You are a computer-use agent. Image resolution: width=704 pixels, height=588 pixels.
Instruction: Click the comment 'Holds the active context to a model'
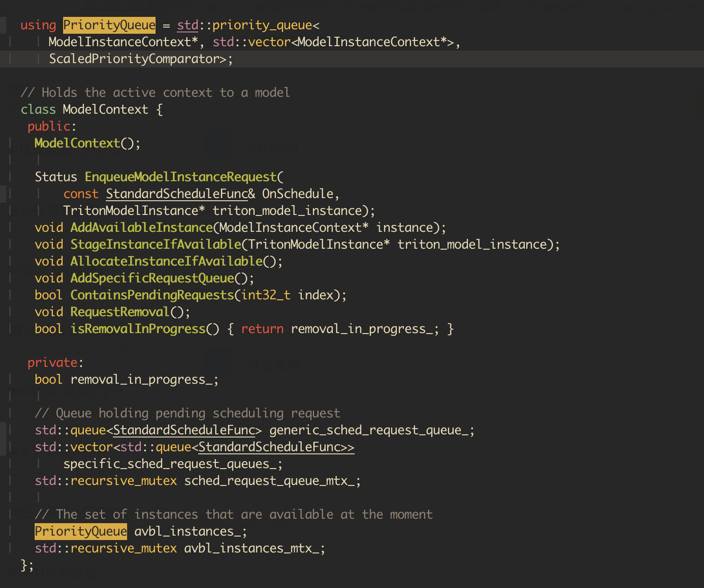(x=155, y=93)
